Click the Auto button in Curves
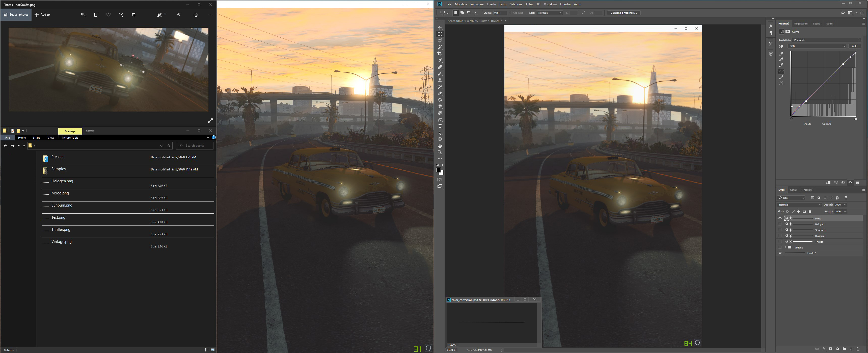 pyautogui.click(x=855, y=46)
